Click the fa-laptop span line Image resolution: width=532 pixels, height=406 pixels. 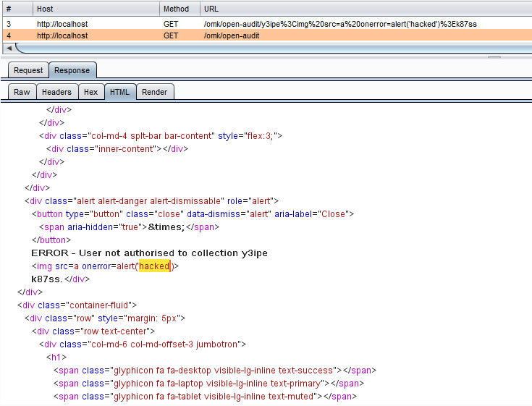pyautogui.click(x=208, y=384)
